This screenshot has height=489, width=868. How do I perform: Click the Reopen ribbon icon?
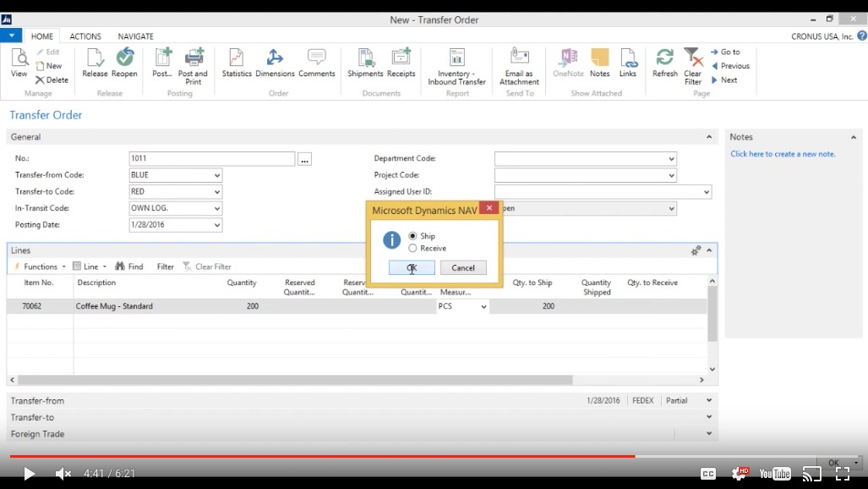coord(124,63)
